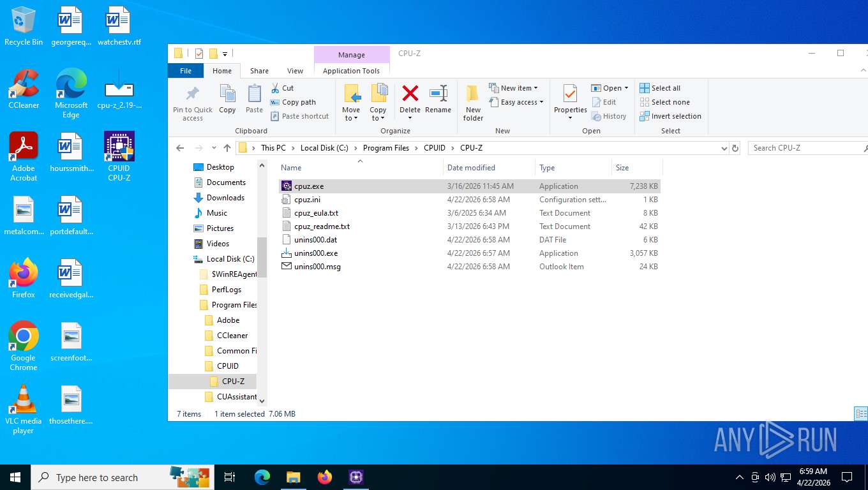Sort by Date modified column header
The height and width of the screenshot is (490, 868).
489,168
